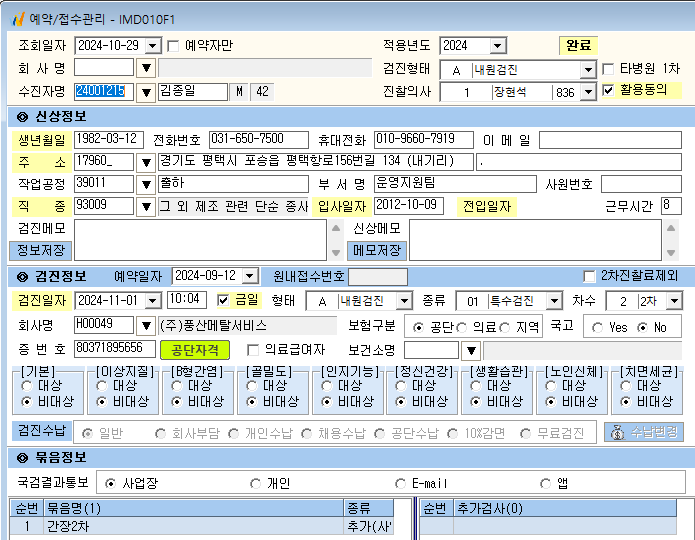Viewport: 695px width, 540px height.
Task: Expand the 차수 dropdown
Action: coord(674,301)
